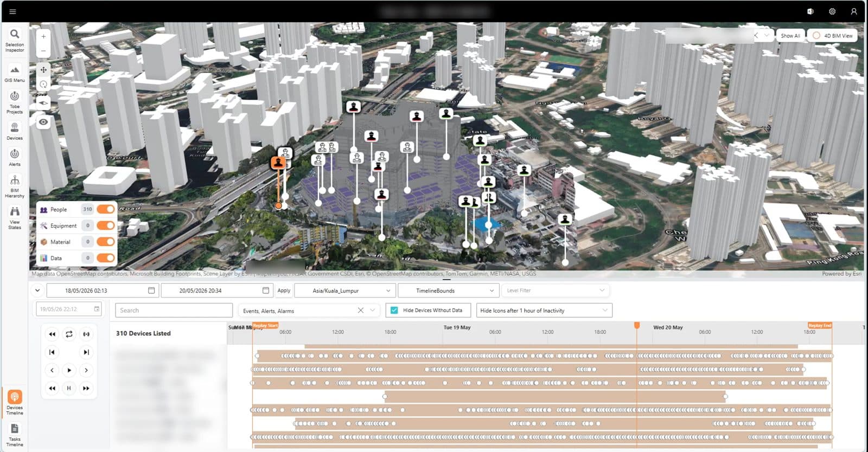The width and height of the screenshot is (868, 452).
Task: Click the Replay Start timeline marker
Action: (265, 325)
